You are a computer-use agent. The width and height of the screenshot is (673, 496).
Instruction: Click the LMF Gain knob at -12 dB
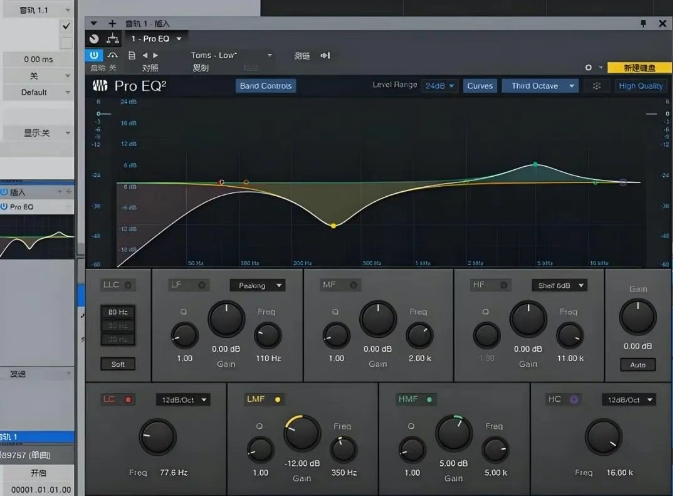tap(302, 433)
